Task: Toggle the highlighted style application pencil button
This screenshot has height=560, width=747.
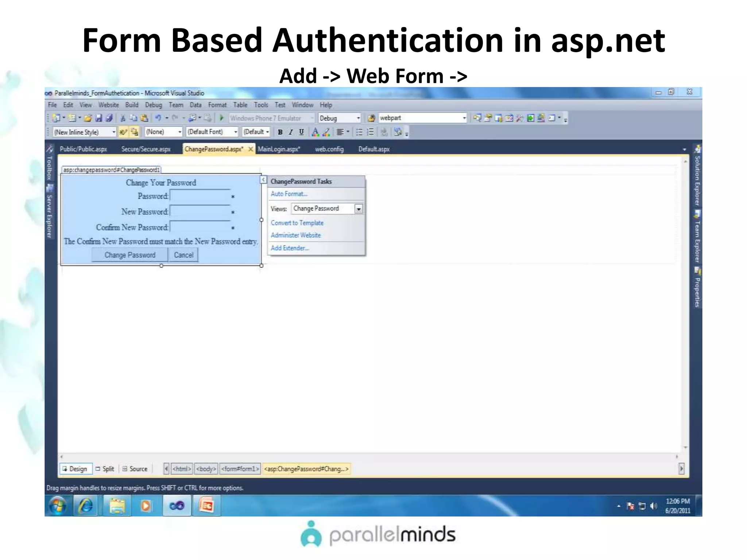Action: pyautogui.click(x=123, y=132)
